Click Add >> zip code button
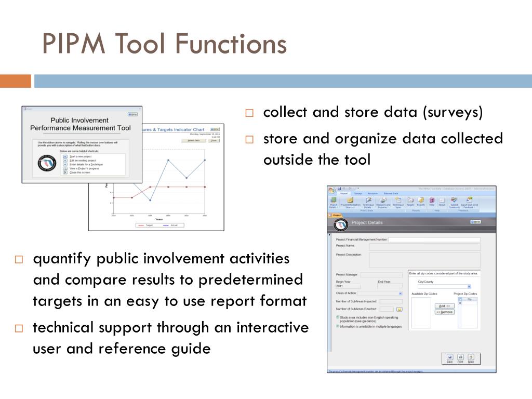The width and height of the screenshot is (532, 399). [x=445, y=306]
